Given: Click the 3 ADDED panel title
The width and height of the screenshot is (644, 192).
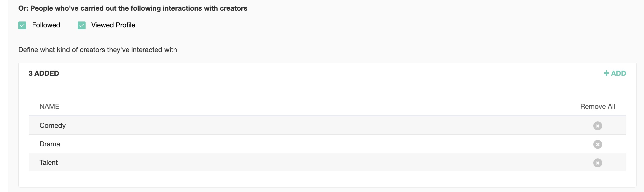Looking at the screenshot, I should tap(44, 73).
